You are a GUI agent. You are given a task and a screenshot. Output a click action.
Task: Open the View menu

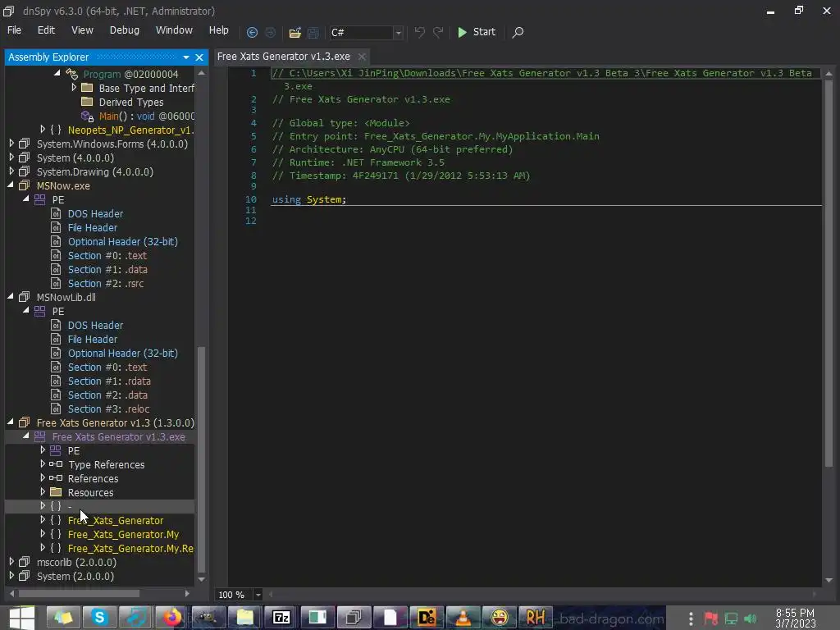point(82,30)
